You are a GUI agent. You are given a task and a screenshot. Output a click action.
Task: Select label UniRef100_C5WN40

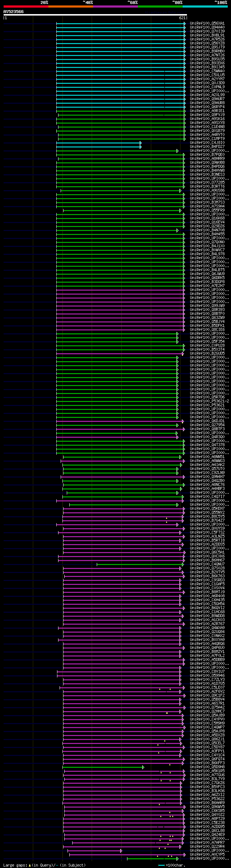pos(207,71)
